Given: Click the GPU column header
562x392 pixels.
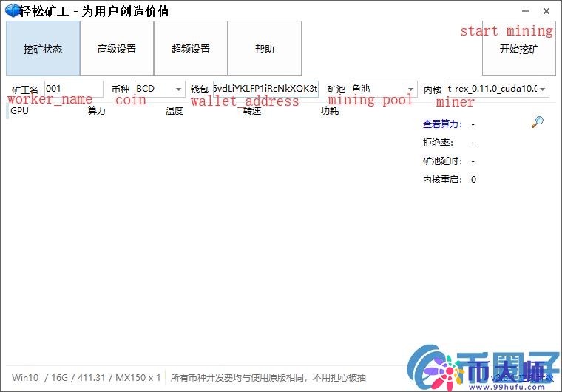Looking at the screenshot, I should (x=19, y=110).
